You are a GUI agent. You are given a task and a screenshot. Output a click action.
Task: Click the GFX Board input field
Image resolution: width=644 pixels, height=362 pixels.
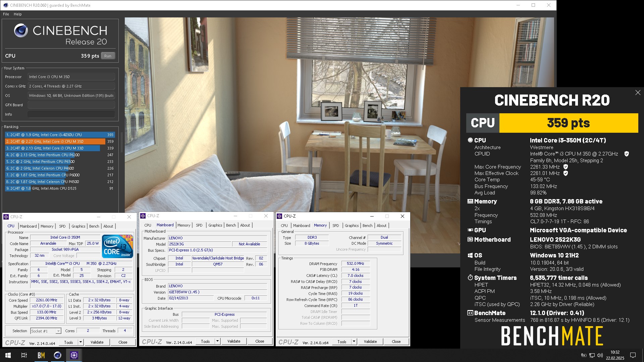pos(71,105)
